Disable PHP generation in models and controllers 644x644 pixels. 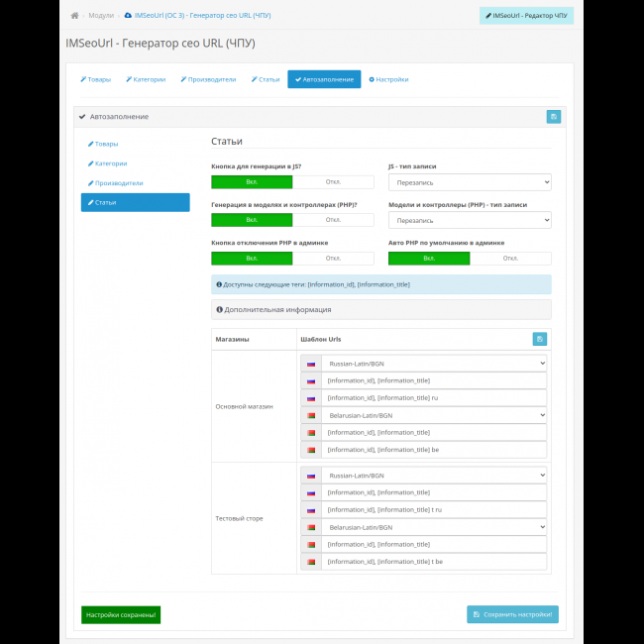[x=333, y=220]
